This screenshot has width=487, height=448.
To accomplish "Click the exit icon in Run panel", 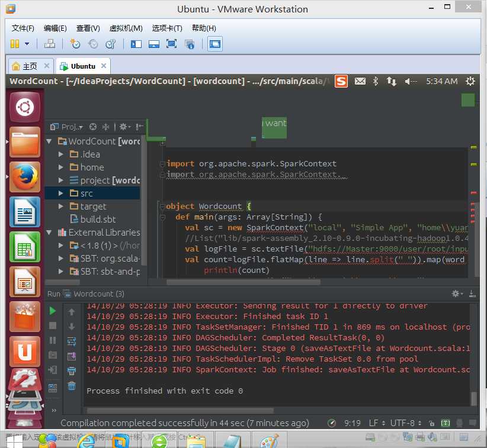I will pyautogui.click(x=53, y=370).
